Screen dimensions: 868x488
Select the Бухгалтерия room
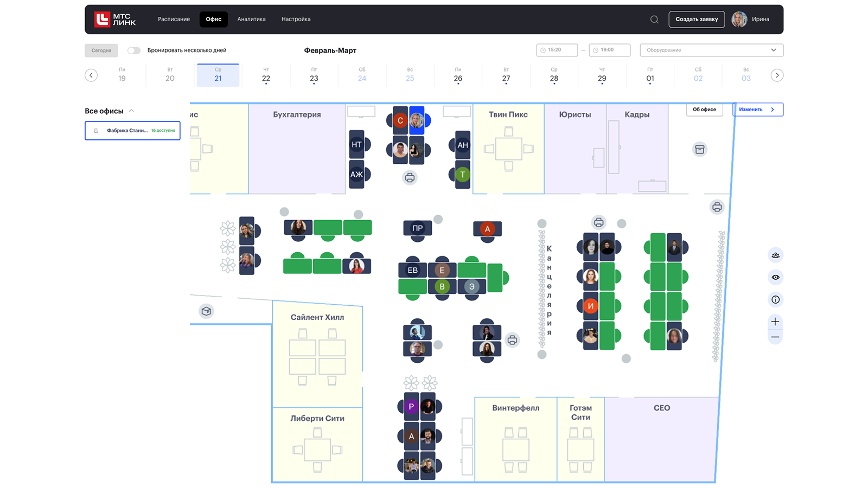297,149
